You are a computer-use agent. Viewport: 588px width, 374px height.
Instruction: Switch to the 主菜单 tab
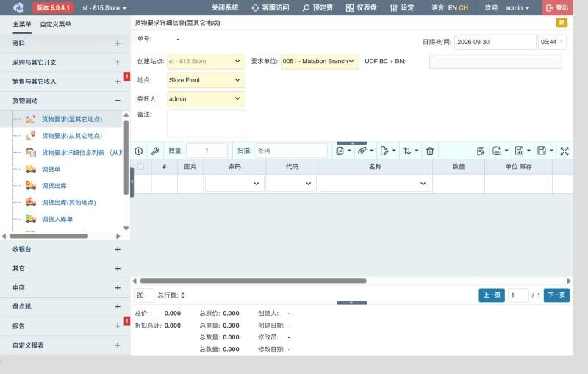pos(22,24)
